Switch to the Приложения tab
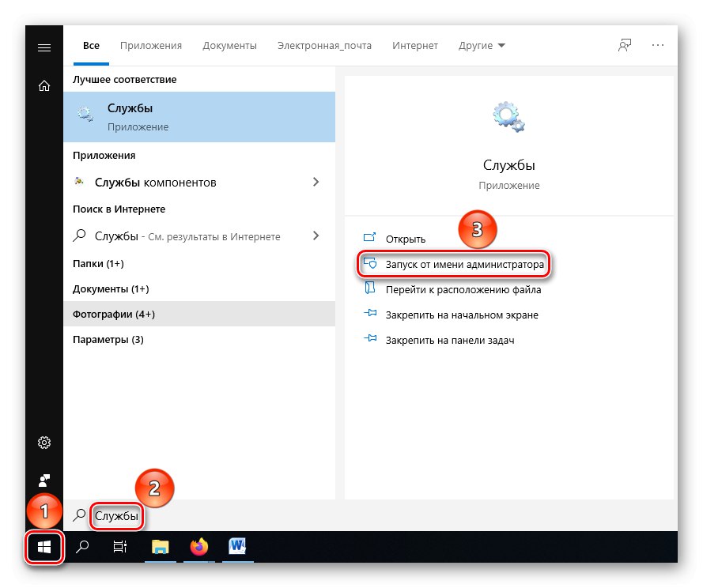 click(150, 46)
